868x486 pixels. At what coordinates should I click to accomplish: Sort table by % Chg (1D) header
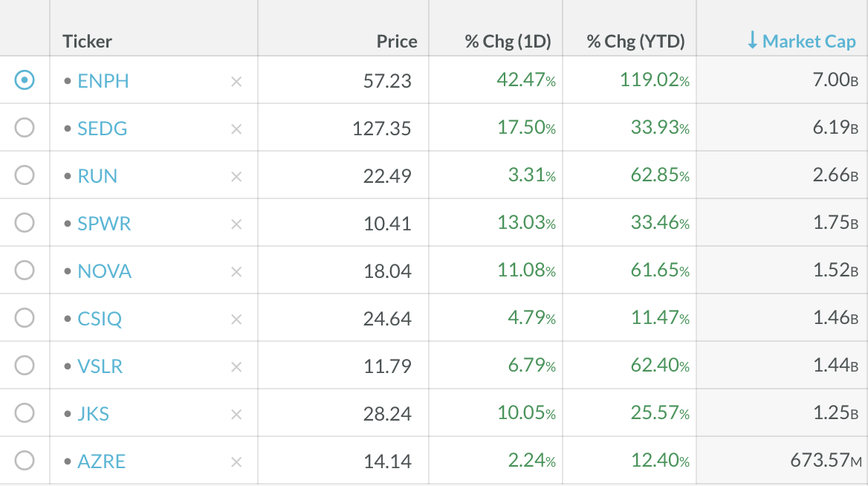[x=508, y=42]
